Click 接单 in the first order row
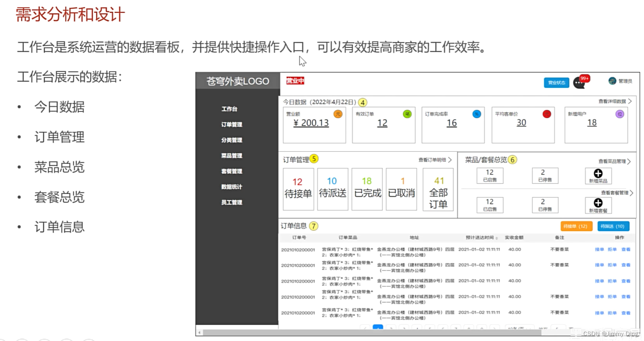Image resolution: width=644 pixels, height=341 pixels. [x=599, y=249]
